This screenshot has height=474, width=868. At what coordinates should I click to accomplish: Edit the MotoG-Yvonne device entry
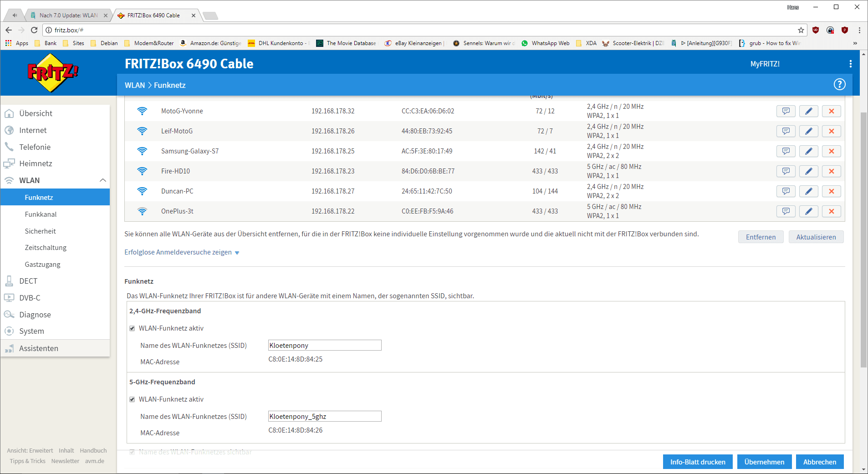pyautogui.click(x=808, y=111)
